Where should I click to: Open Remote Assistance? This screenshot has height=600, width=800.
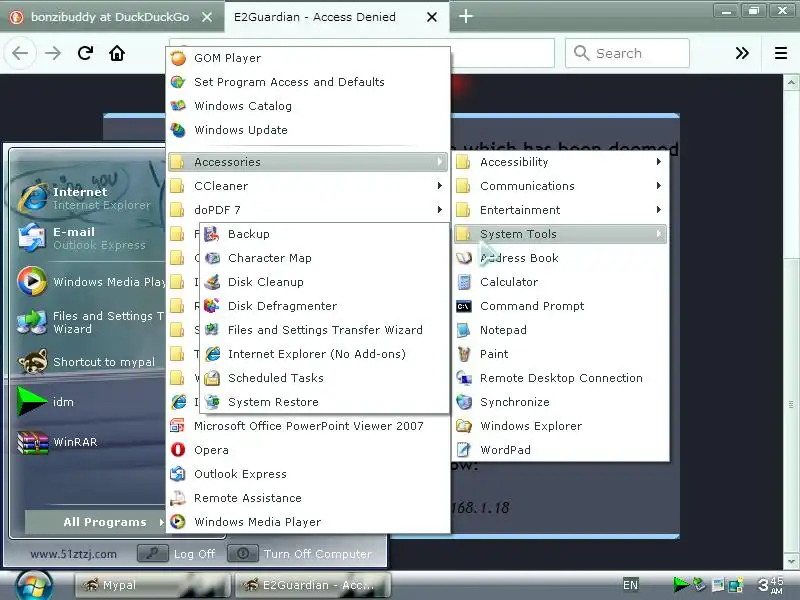pyautogui.click(x=308, y=498)
